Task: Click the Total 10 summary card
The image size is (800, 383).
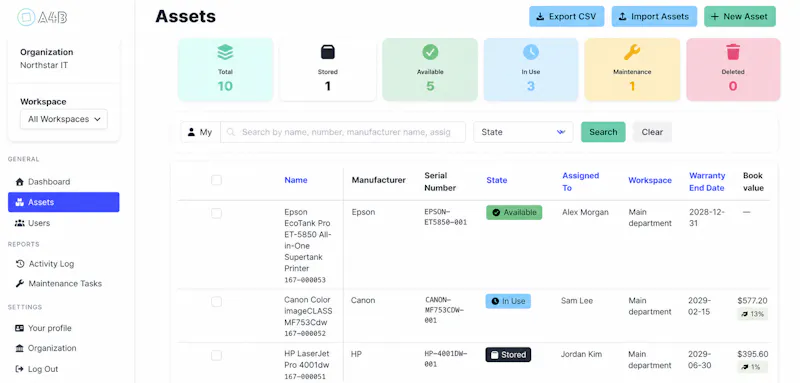Action: 226,69
